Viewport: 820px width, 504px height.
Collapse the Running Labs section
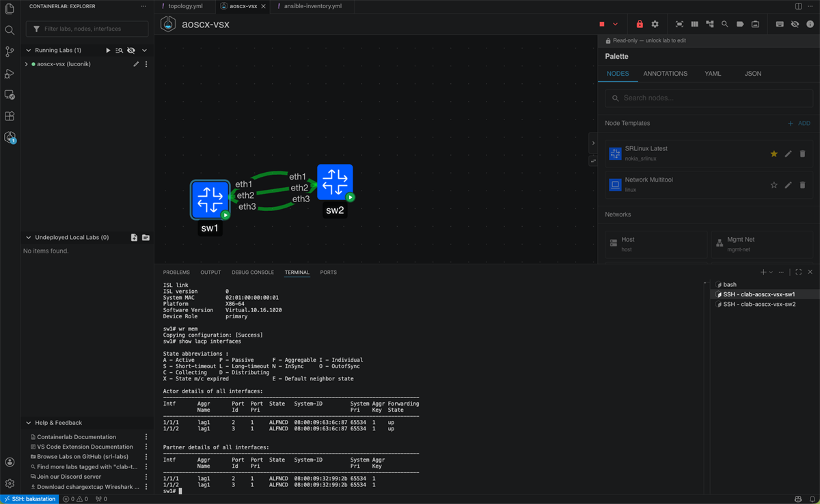(x=29, y=51)
